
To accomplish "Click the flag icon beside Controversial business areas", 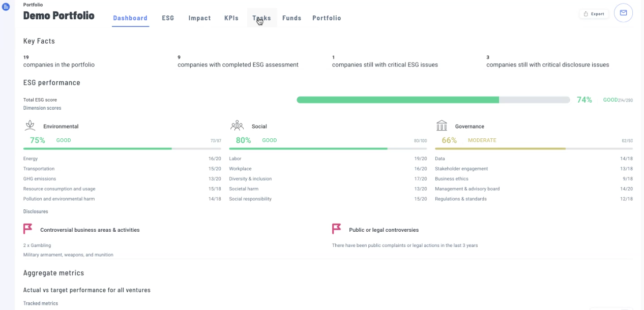I will click(x=28, y=229).
